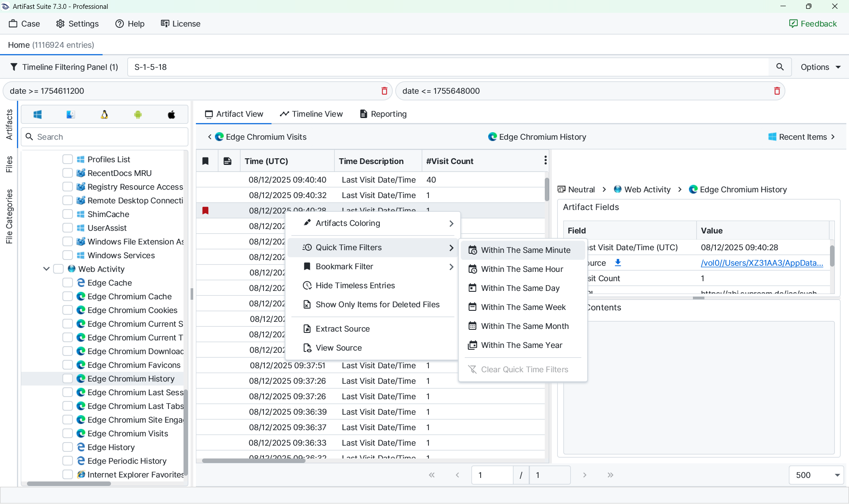Enable the Web Activity checkbox
Screen dimensions: 849x504
coord(58,269)
